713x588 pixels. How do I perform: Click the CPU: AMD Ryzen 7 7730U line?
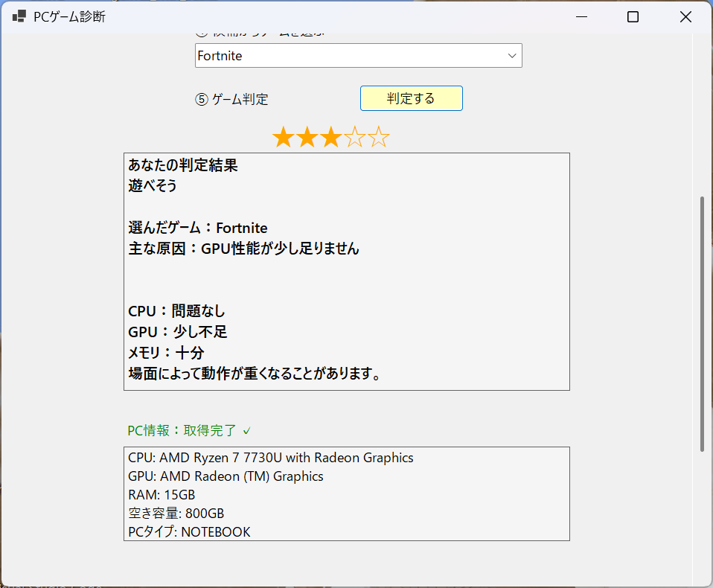271,458
